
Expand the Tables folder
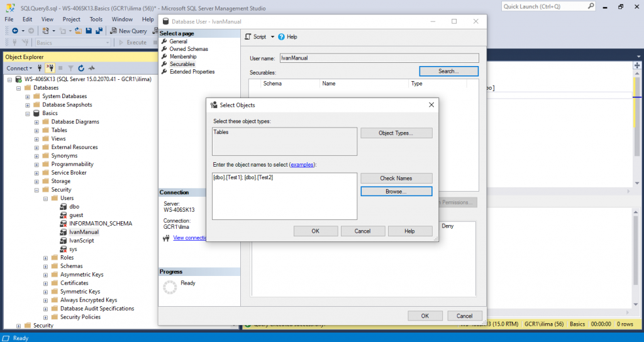point(36,131)
